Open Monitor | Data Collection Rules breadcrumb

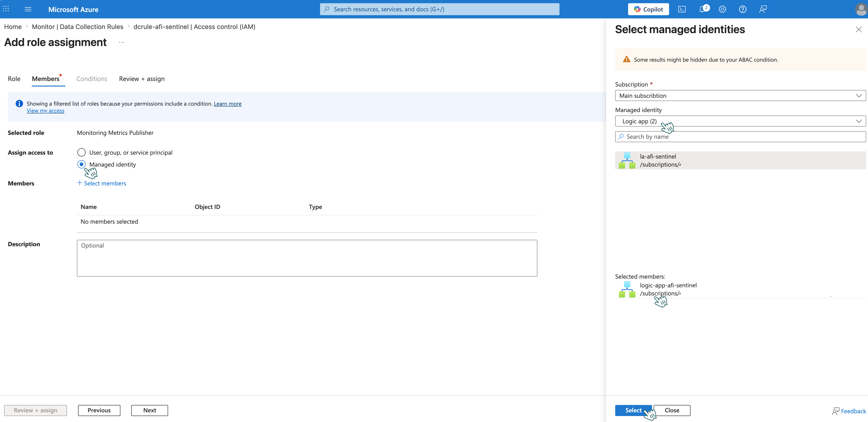click(x=78, y=27)
